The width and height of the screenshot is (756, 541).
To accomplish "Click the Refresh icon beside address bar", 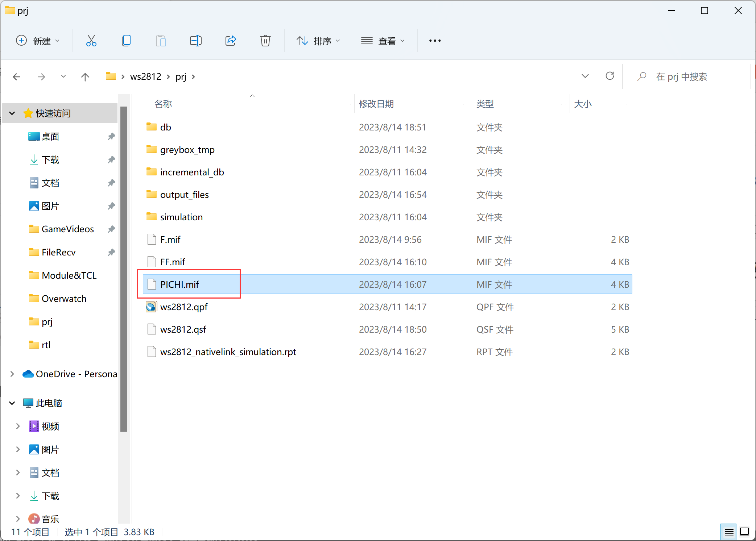I will pos(610,76).
